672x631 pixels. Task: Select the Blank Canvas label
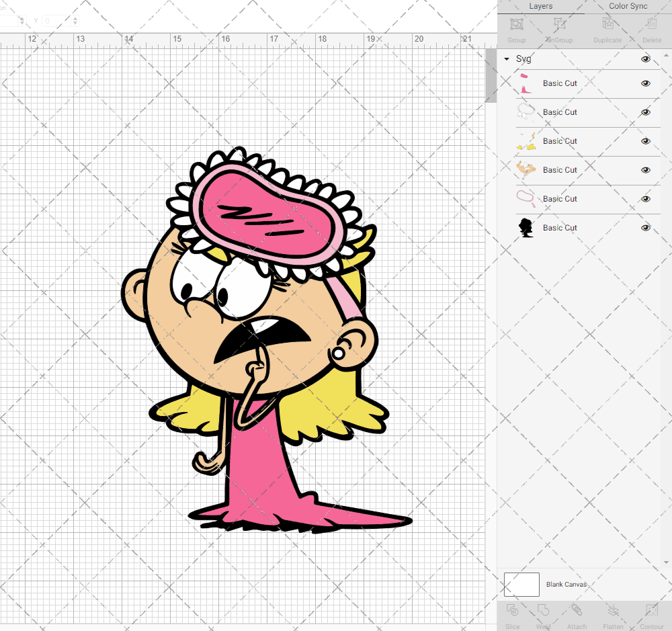pyautogui.click(x=566, y=584)
